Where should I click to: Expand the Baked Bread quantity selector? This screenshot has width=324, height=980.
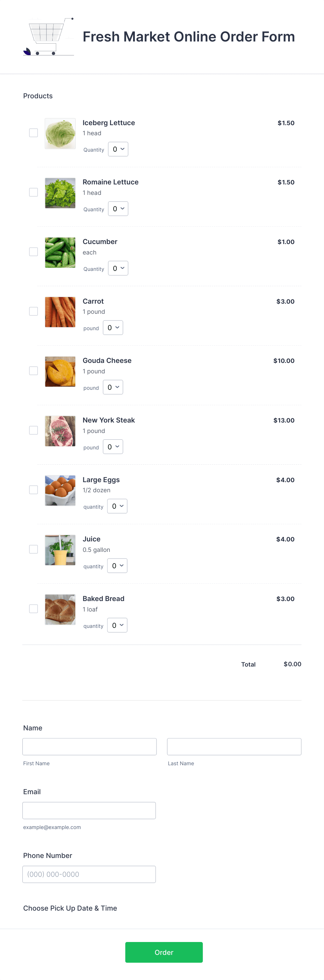[x=117, y=625]
